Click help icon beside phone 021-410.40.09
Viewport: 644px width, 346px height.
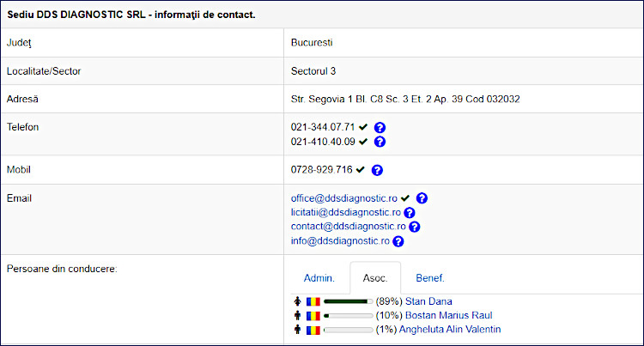(380, 142)
